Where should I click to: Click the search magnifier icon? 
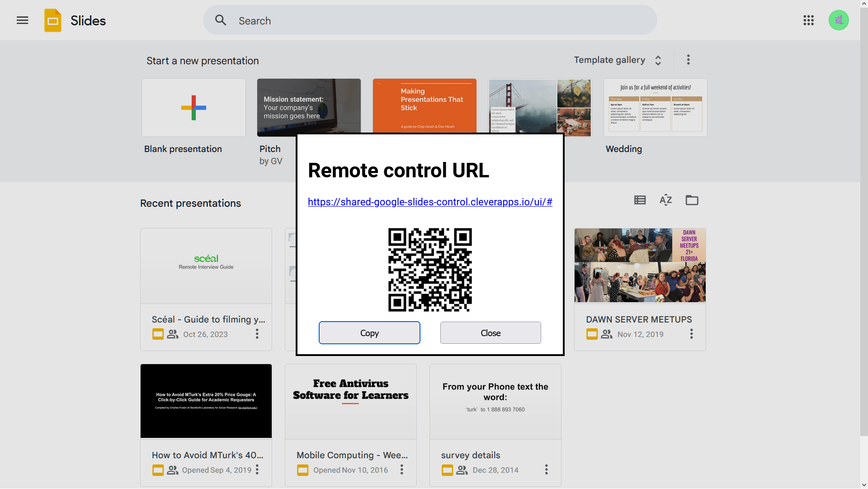[x=221, y=20]
